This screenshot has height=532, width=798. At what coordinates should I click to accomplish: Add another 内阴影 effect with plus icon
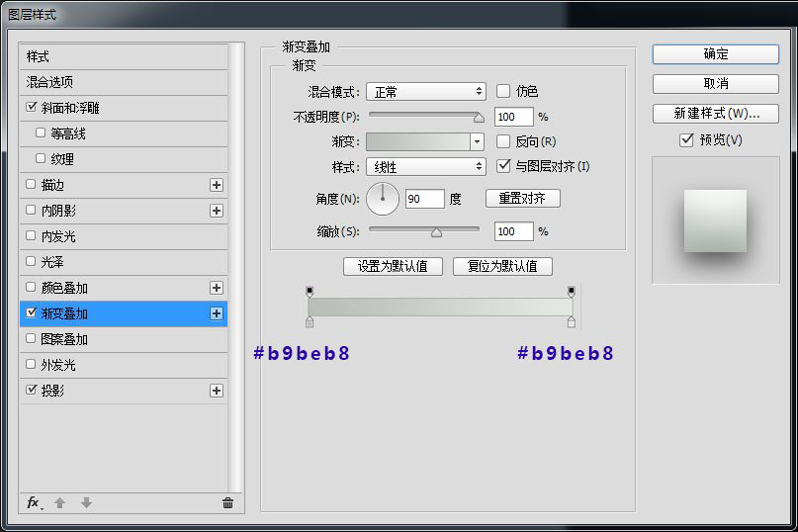[x=217, y=211]
